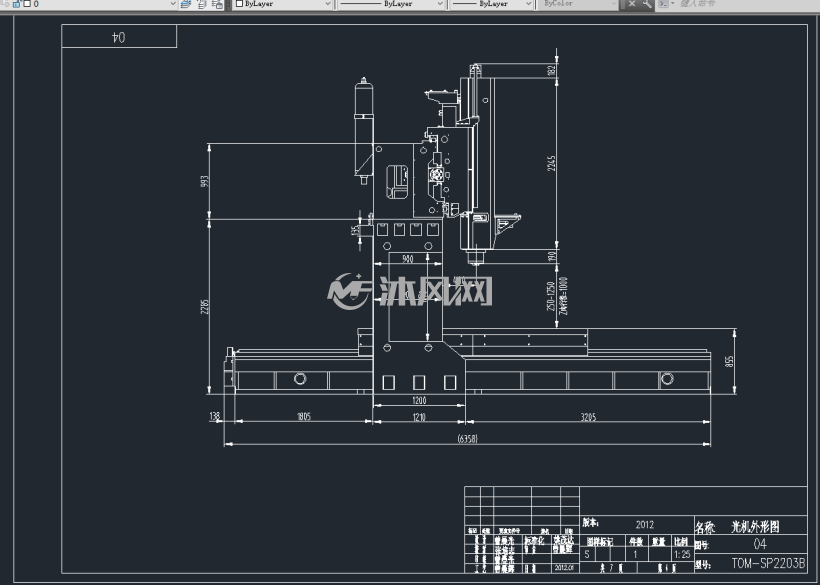This screenshot has height=585, width=820.
Task: Click the 04 sheet number box at the top left
Action: [x=119, y=37]
